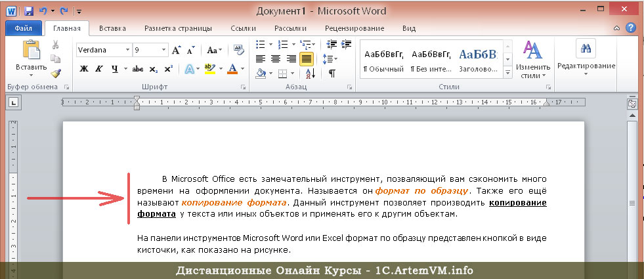Apply the Заголовок heading style
The image size is (644, 279).
(x=479, y=60)
